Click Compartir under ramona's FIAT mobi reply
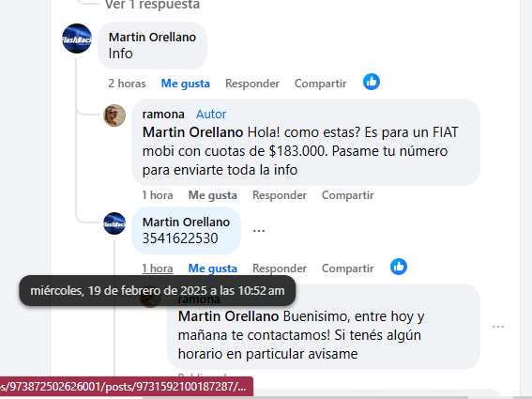 (x=347, y=195)
